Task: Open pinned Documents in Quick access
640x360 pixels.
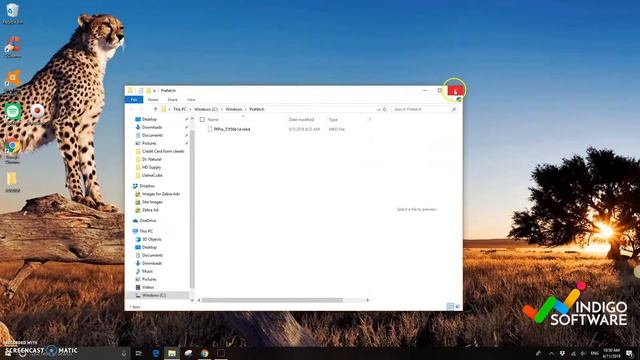Action: coord(152,135)
